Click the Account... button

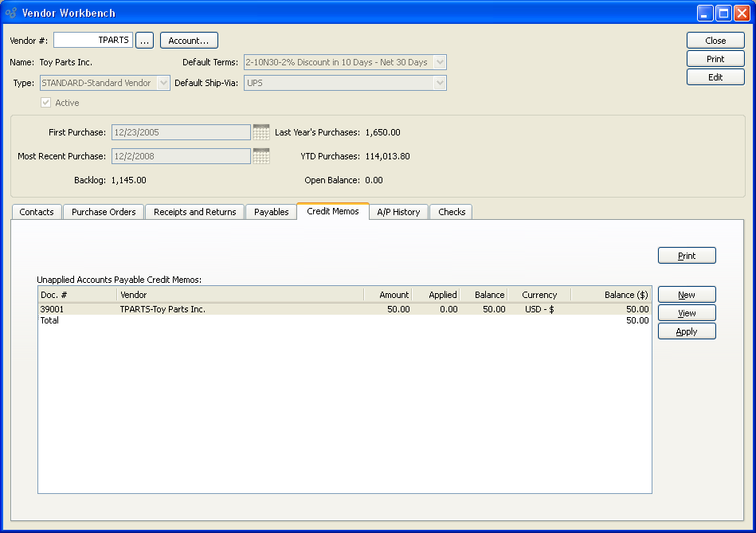189,41
